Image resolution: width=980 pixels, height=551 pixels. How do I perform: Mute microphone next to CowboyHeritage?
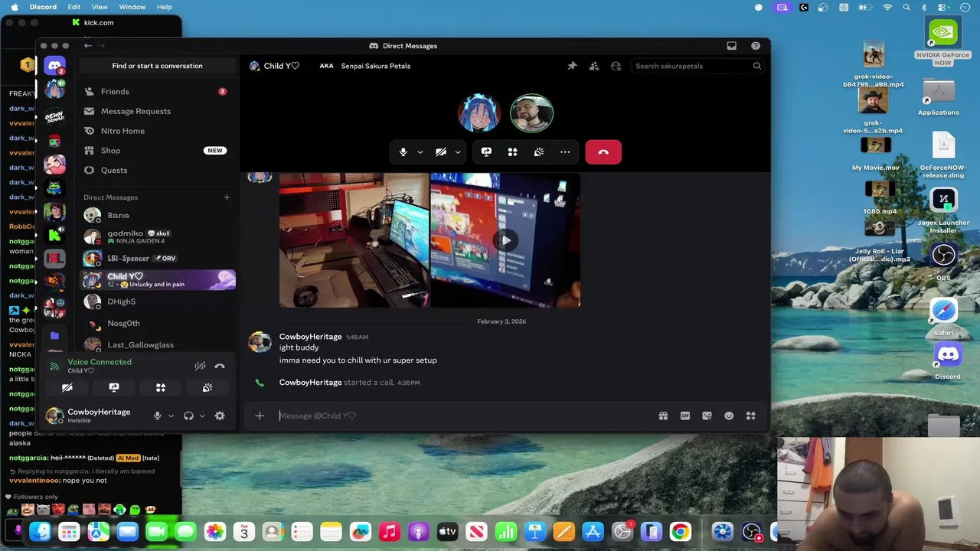point(157,416)
